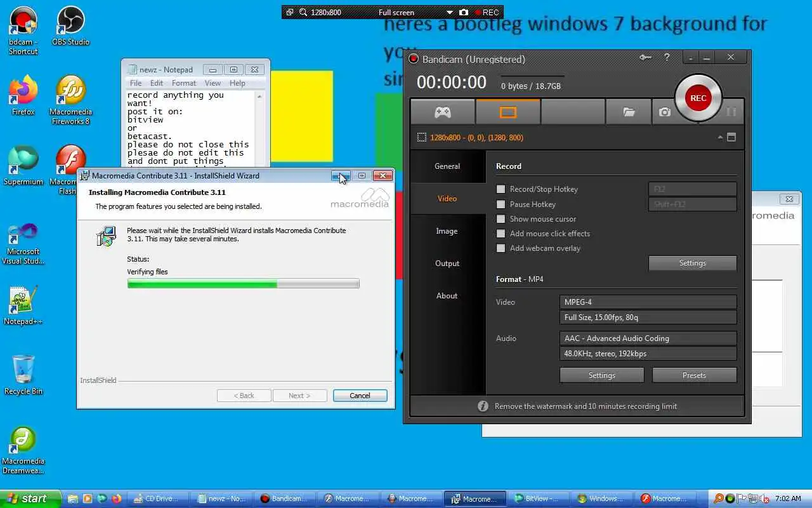Click the magnifier icon on top recording bar

pos(303,12)
